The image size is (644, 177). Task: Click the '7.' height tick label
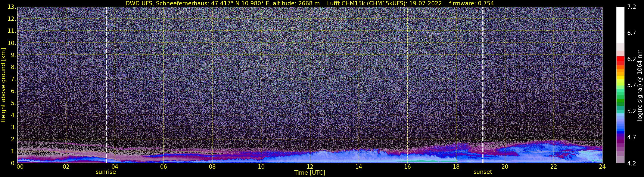(x=13, y=79)
